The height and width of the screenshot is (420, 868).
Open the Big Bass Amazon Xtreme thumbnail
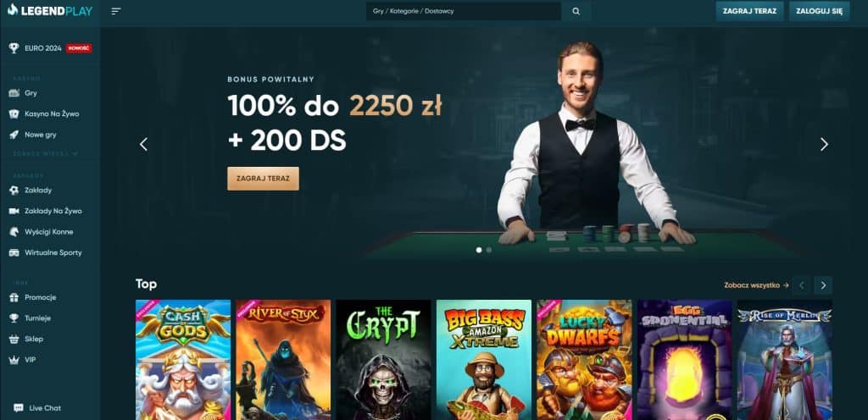click(484, 360)
